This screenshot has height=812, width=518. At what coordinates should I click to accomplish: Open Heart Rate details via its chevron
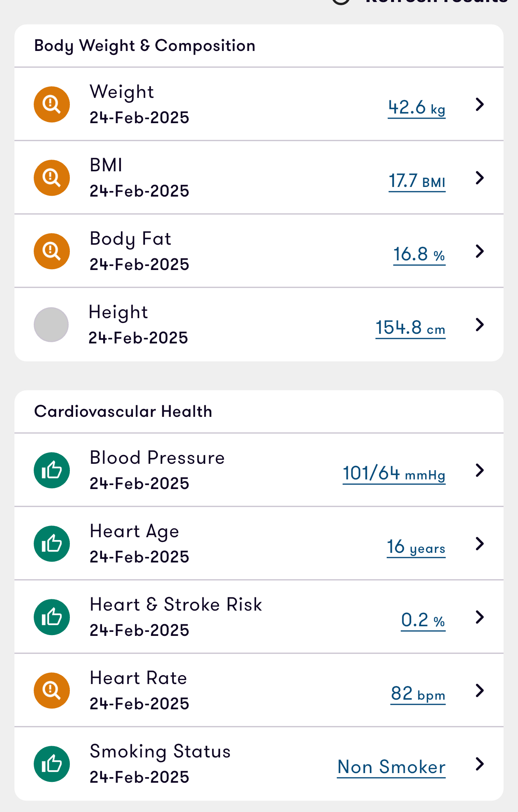(479, 690)
